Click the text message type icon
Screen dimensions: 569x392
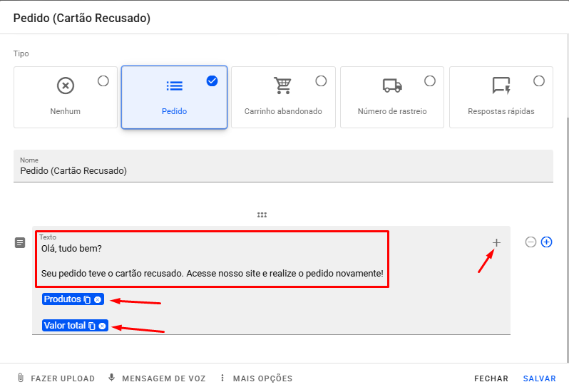pos(20,243)
